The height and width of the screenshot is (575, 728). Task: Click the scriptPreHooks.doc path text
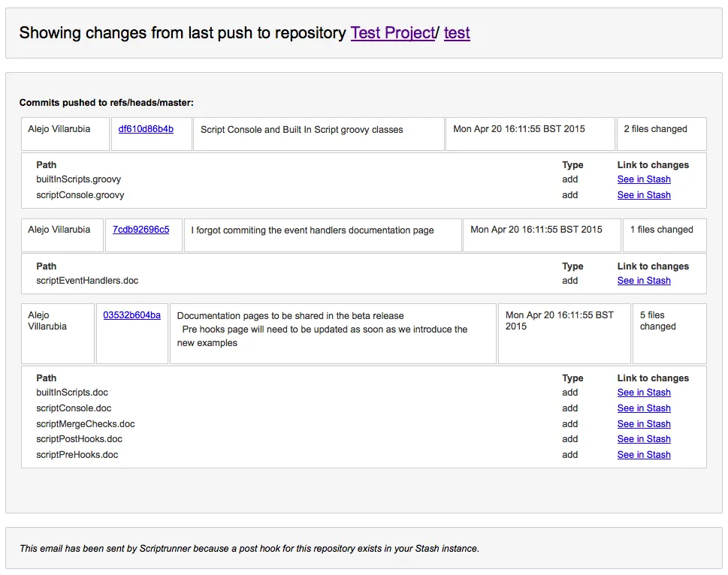[77, 454]
